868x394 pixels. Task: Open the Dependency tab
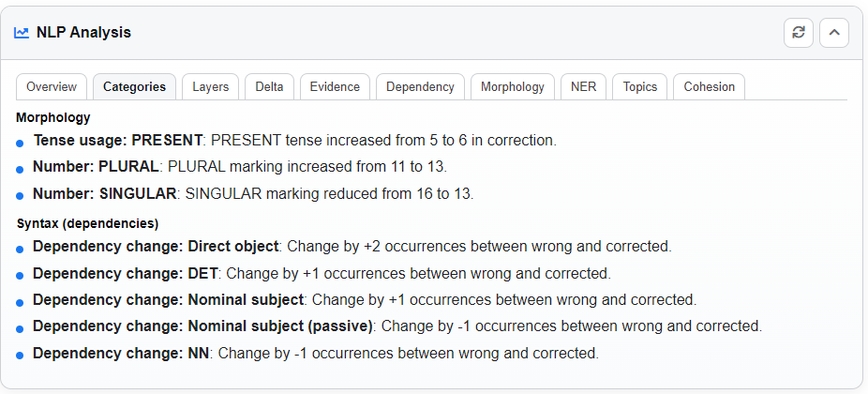coord(420,86)
